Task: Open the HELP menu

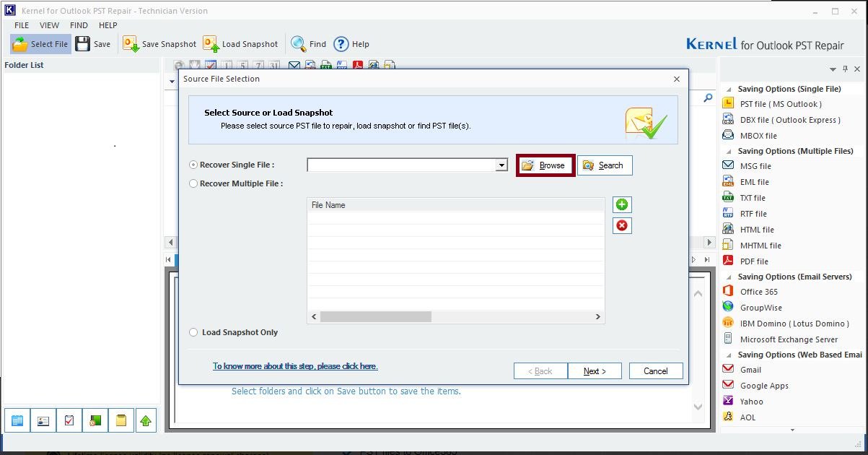Action: 108,25
